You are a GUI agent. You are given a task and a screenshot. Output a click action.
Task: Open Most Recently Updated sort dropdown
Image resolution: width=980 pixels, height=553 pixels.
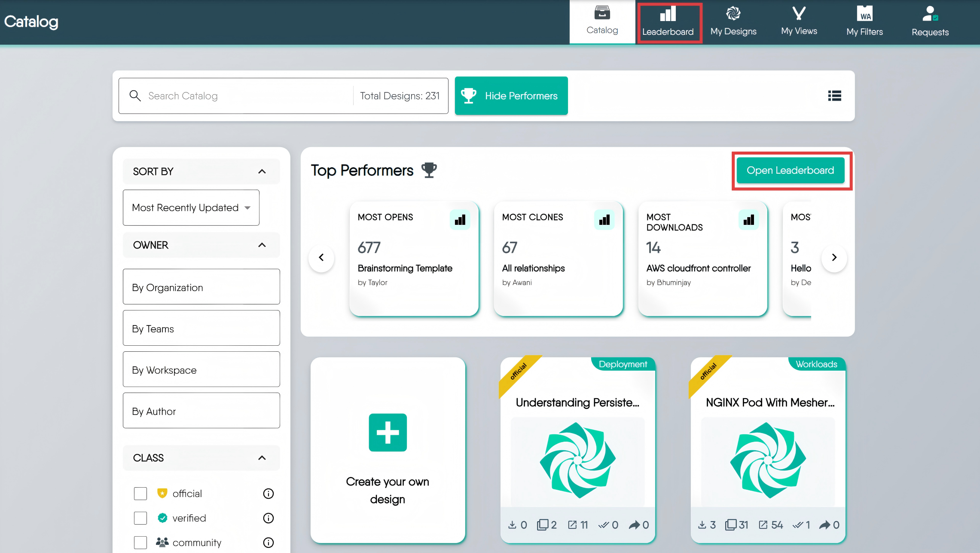pyautogui.click(x=191, y=208)
